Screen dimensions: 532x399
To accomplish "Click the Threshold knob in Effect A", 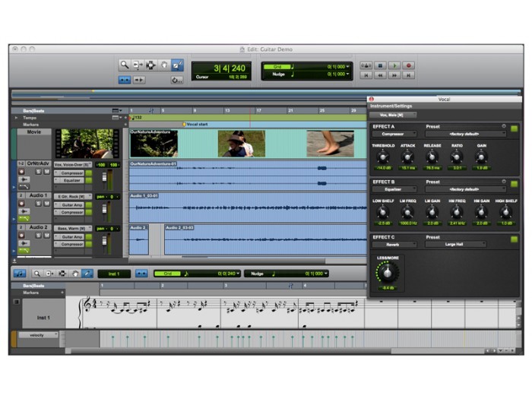I will [x=383, y=157].
